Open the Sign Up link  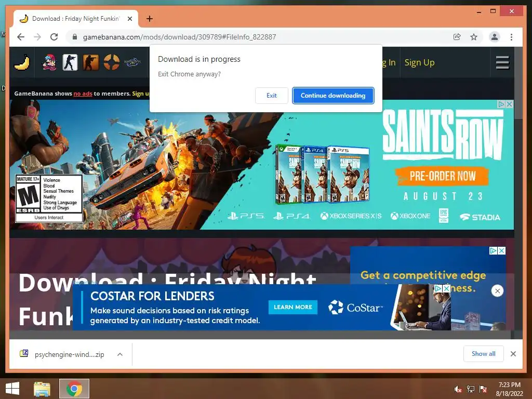tap(419, 62)
